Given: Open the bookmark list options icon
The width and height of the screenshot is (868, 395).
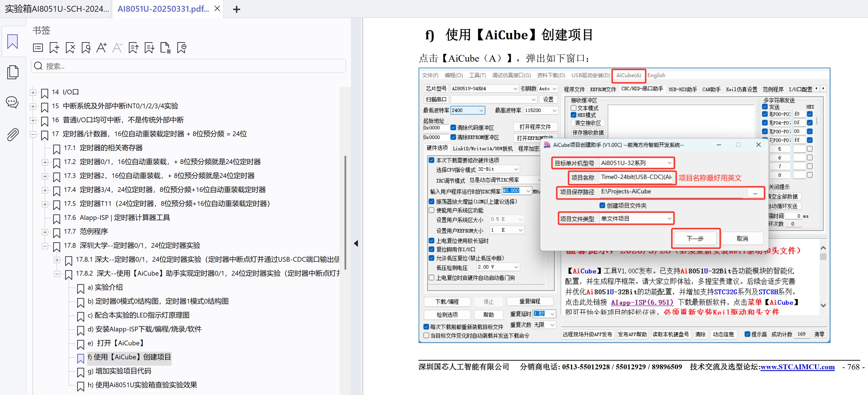Looking at the screenshot, I should (38, 48).
